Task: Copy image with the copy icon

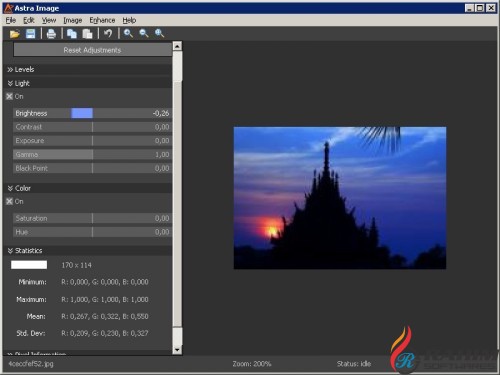Action: [x=72, y=34]
